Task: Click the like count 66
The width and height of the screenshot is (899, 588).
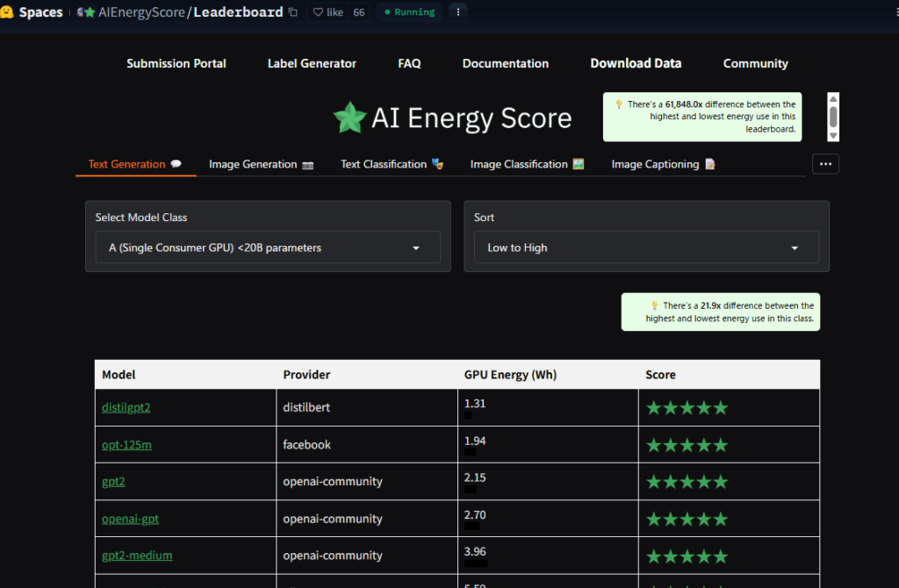Action: pos(359,12)
